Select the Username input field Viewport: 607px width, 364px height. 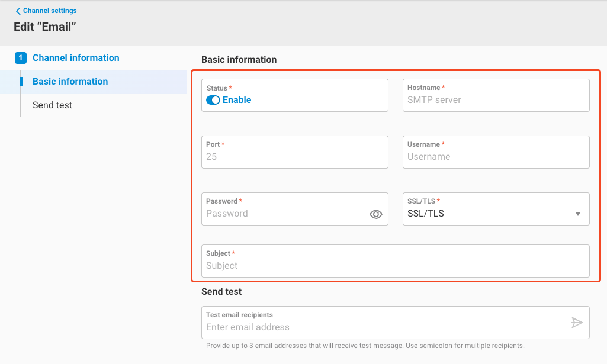[495, 157]
